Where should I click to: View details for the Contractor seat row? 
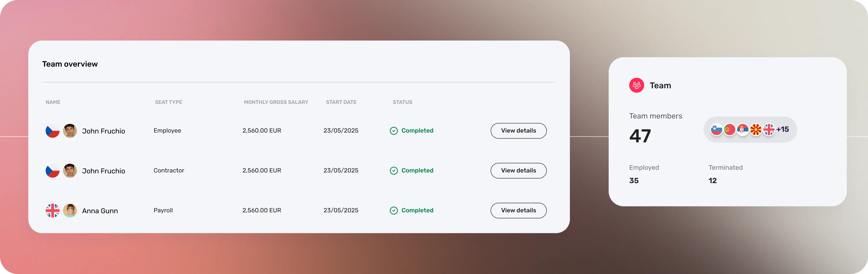point(518,171)
